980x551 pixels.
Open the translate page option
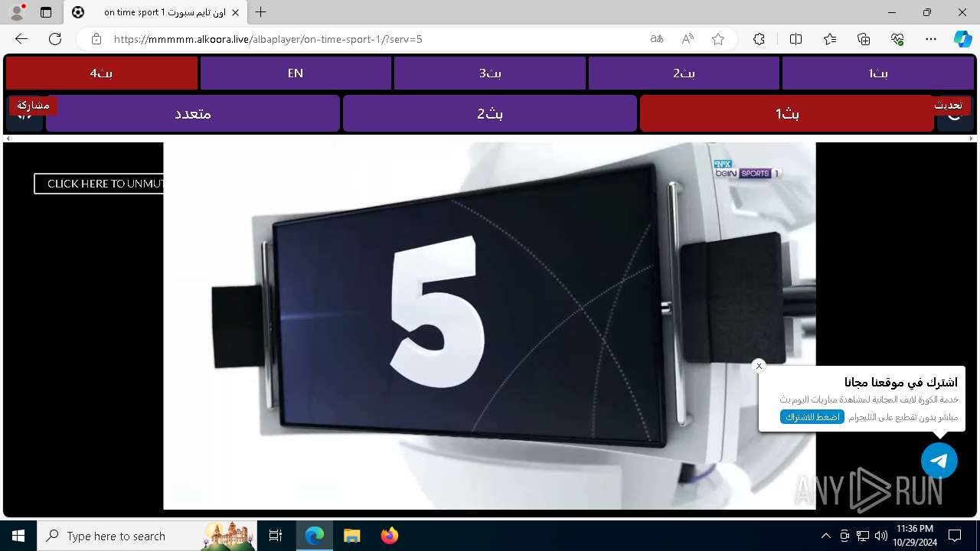[x=657, y=39]
